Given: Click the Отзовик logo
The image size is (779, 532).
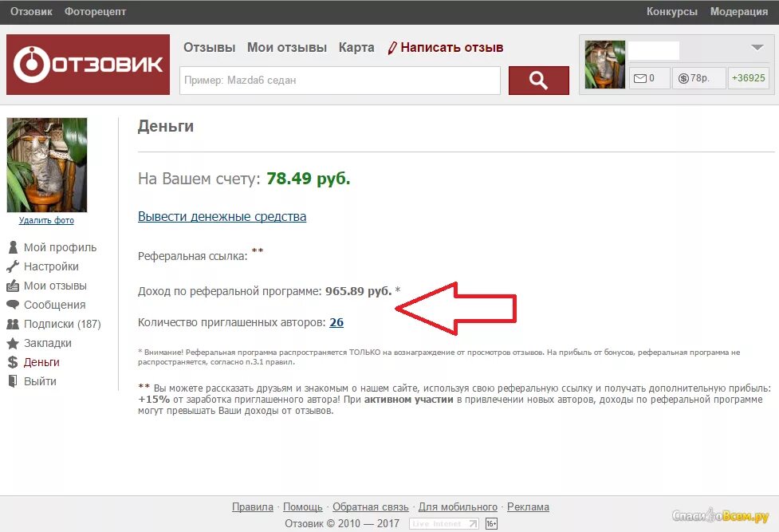Looking at the screenshot, I should coord(88,65).
